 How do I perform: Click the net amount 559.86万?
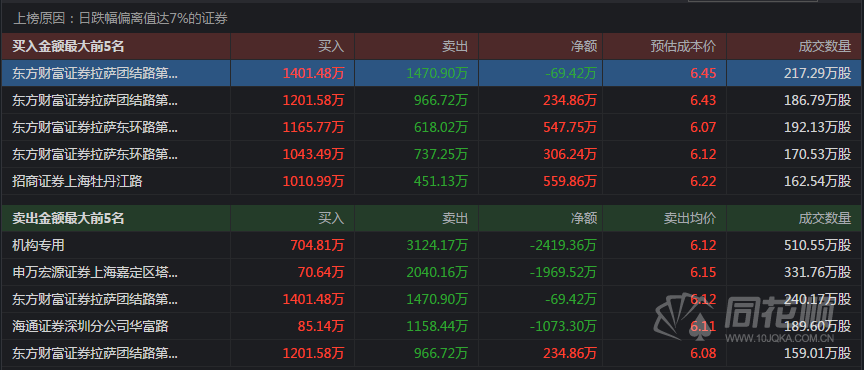[569, 181]
